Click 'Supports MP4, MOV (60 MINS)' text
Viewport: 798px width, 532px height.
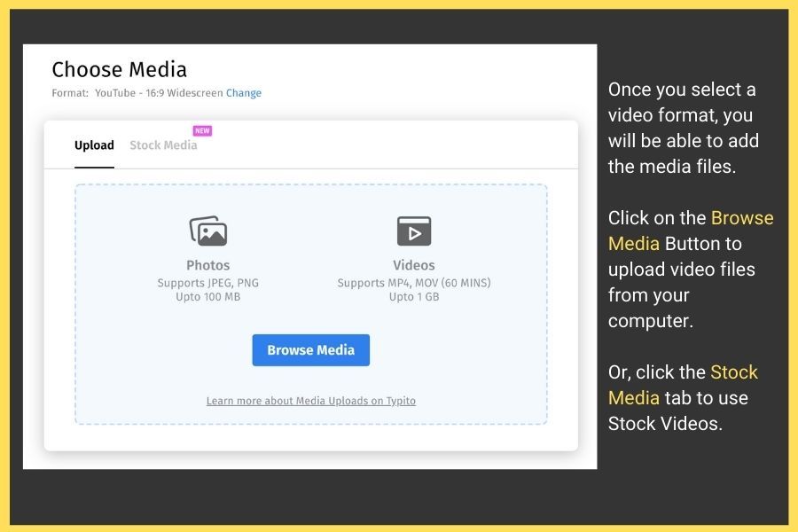414,283
